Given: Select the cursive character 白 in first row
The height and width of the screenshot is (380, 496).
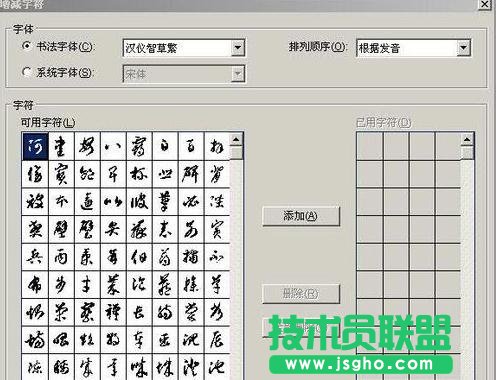Looking at the screenshot, I should (x=165, y=146).
